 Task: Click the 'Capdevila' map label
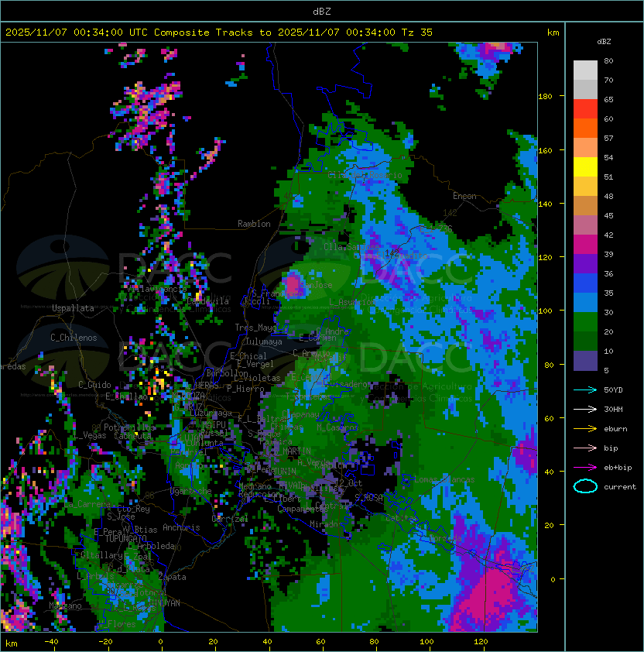tap(208, 301)
